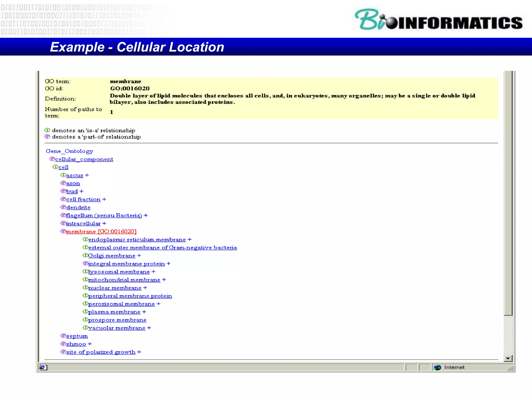Screen dimensions: 532x399
Task: Expand mitochondrial membrane plus sign
Action: (x=164, y=280)
